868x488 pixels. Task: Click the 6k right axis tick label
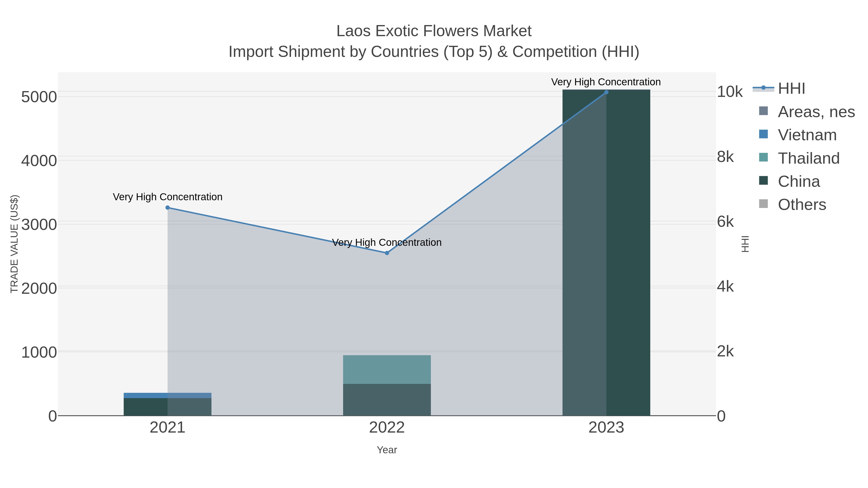pyautogui.click(x=726, y=222)
